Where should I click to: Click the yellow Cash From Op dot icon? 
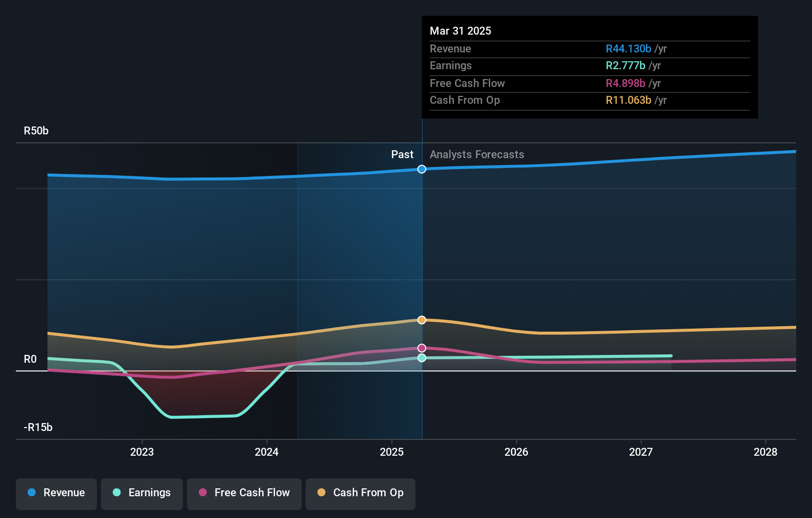tap(321, 493)
